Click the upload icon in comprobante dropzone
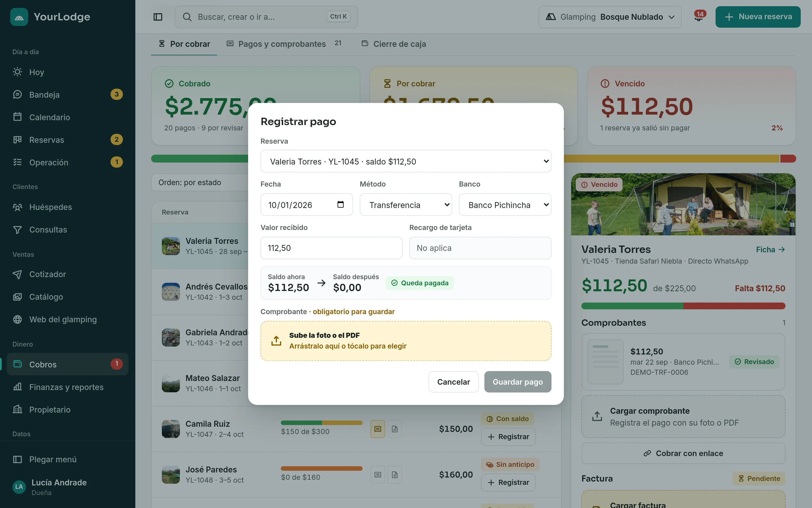This screenshot has width=812, height=508. (x=276, y=341)
